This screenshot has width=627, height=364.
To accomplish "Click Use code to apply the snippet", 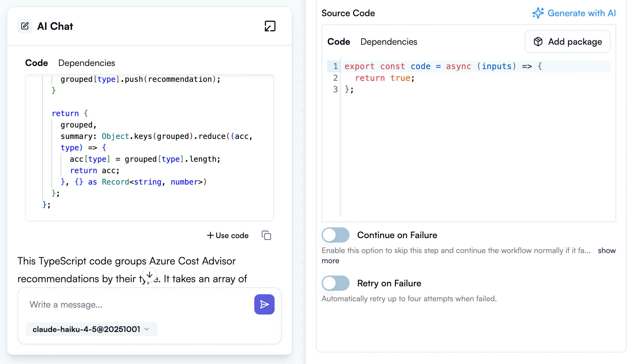I will coord(228,235).
